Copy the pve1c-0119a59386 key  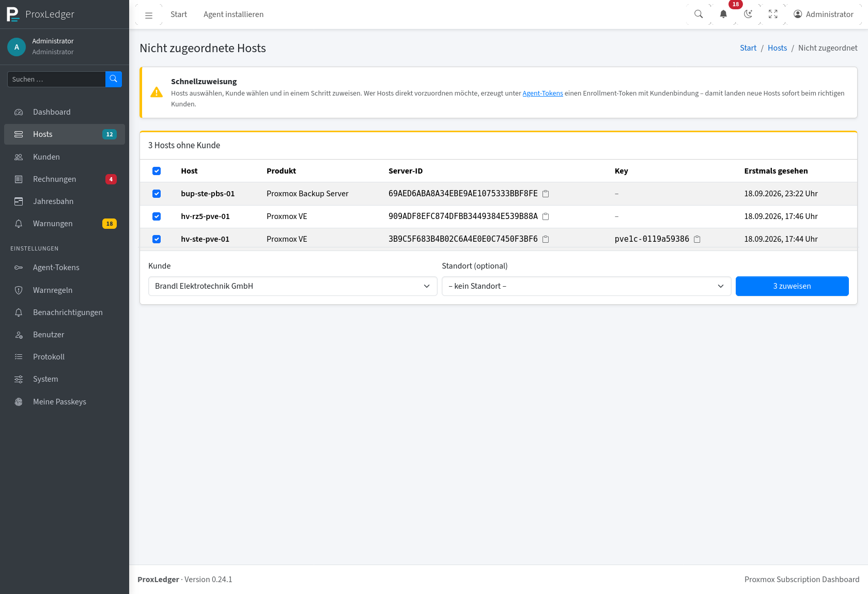tap(697, 239)
